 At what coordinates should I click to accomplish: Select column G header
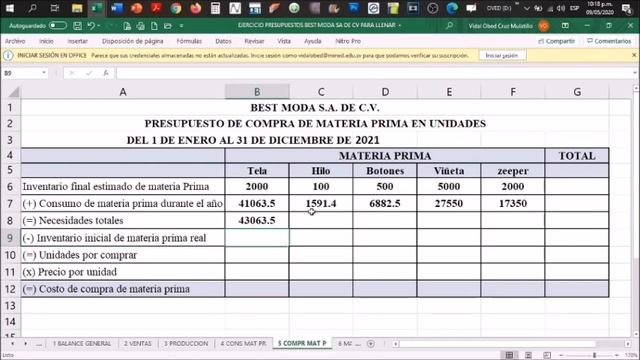[577, 92]
